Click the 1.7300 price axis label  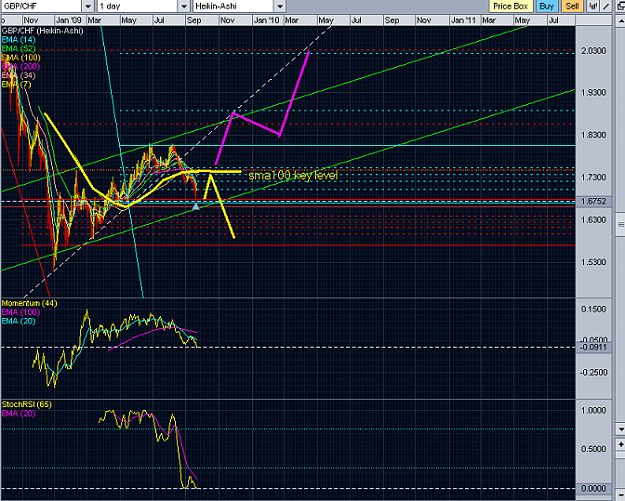pos(594,177)
